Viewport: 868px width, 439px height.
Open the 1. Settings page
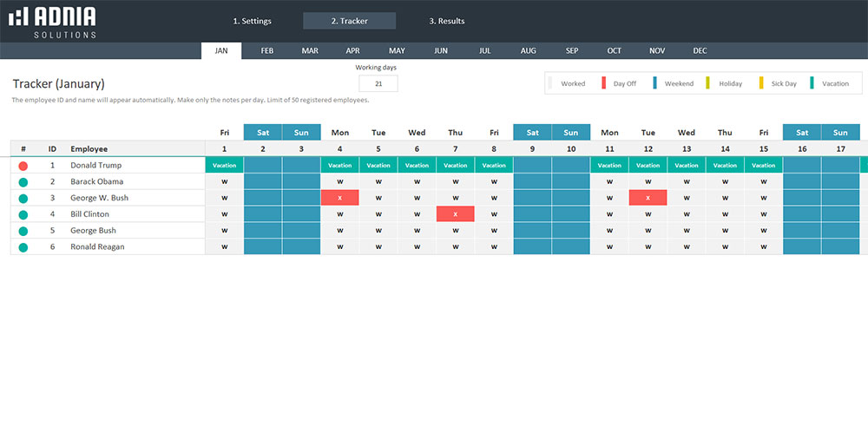pos(253,21)
